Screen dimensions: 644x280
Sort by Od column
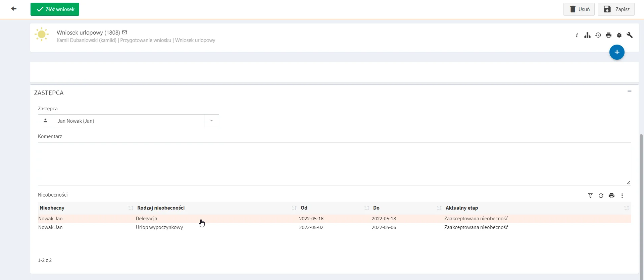(367, 208)
